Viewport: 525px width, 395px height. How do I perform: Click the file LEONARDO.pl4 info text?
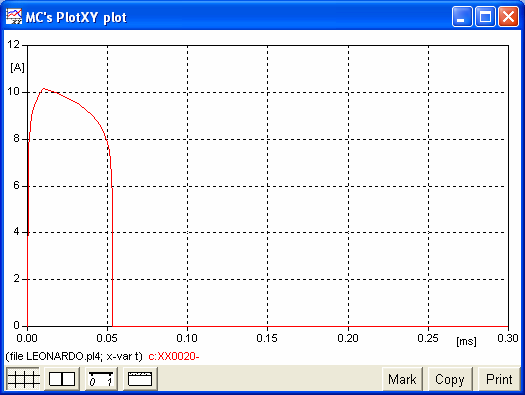pyautogui.click(x=74, y=356)
